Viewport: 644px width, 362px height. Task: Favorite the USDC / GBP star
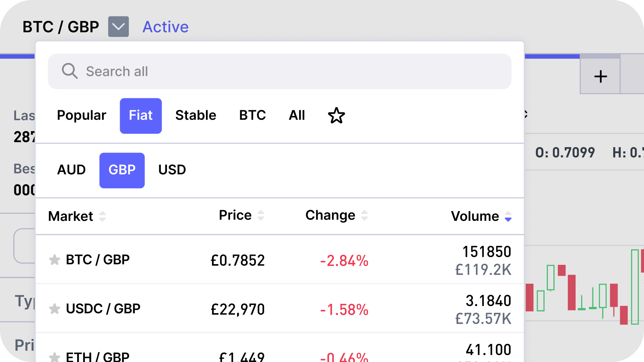click(x=54, y=309)
